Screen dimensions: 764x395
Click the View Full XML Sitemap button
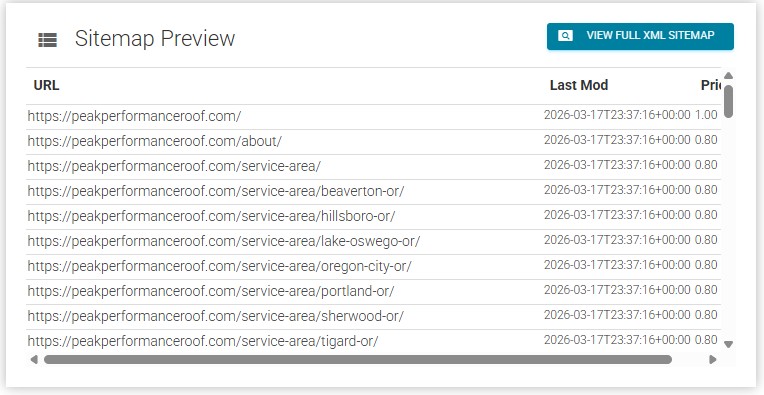pyautogui.click(x=640, y=36)
